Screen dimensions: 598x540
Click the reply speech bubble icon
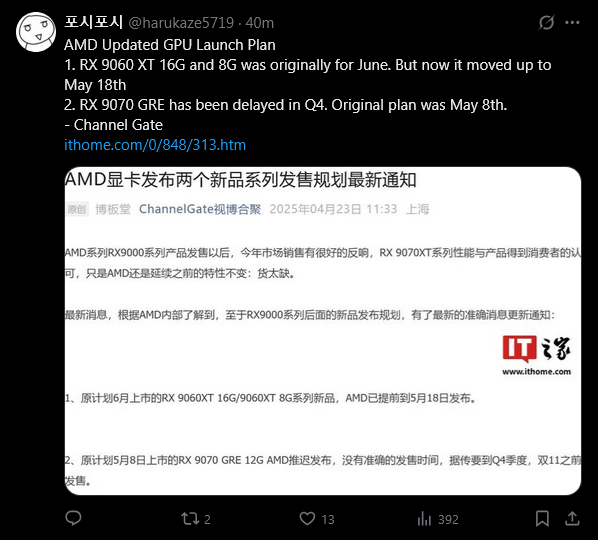coord(73,518)
